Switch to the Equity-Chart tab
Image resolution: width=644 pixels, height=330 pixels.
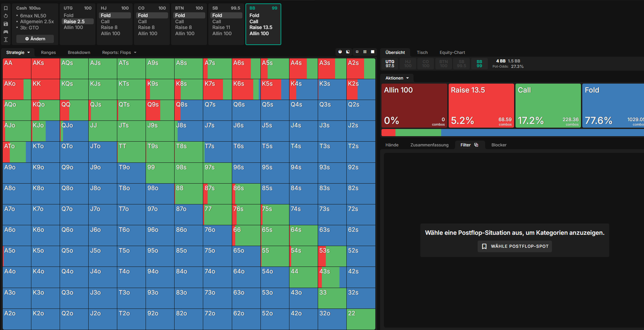pos(452,53)
